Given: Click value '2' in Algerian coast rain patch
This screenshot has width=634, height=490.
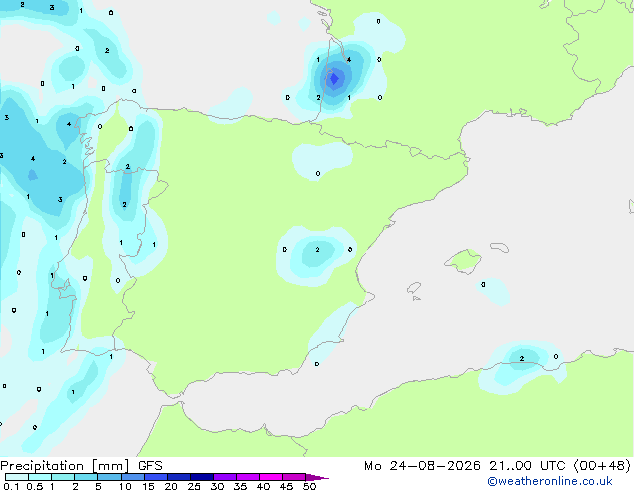Looking at the screenshot, I should [522, 358].
